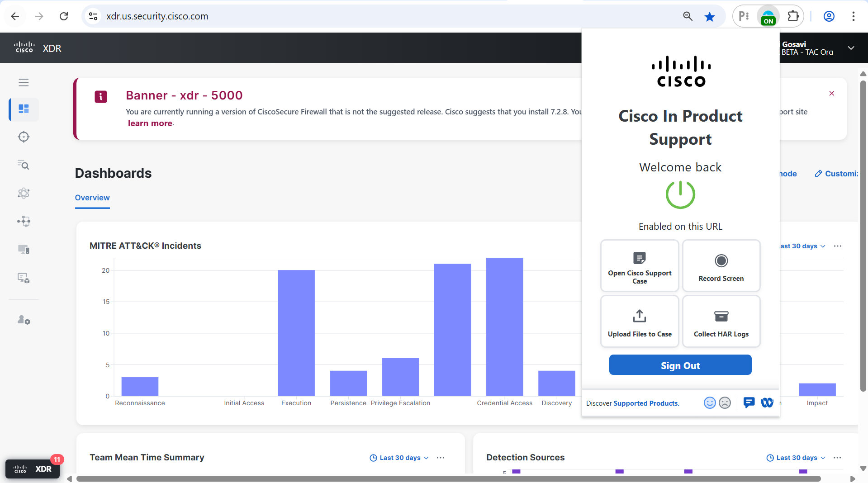Open the Supported Products link

[x=646, y=403]
